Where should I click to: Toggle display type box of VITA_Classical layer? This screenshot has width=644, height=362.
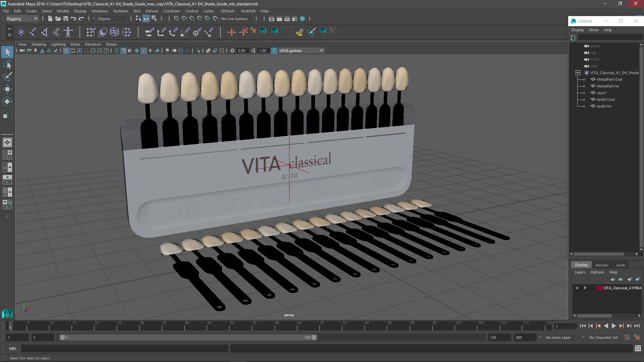click(x=593, y=288)
